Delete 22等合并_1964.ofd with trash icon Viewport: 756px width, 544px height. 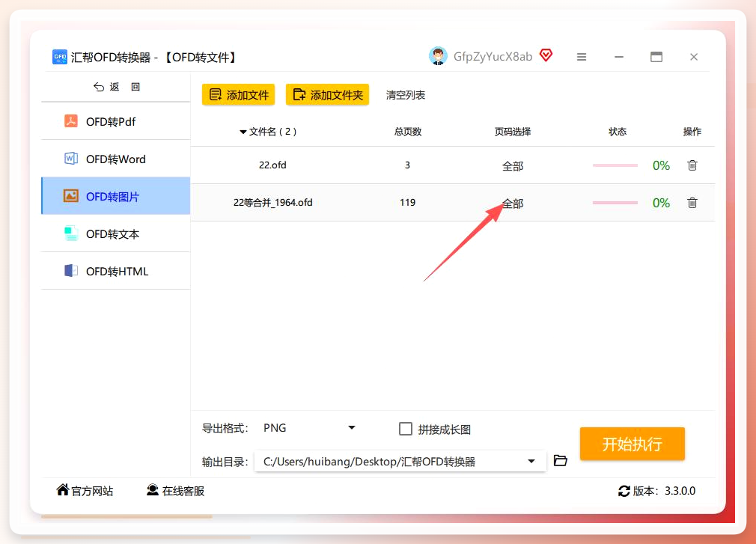pyautogui.click(x=692, y=202)
